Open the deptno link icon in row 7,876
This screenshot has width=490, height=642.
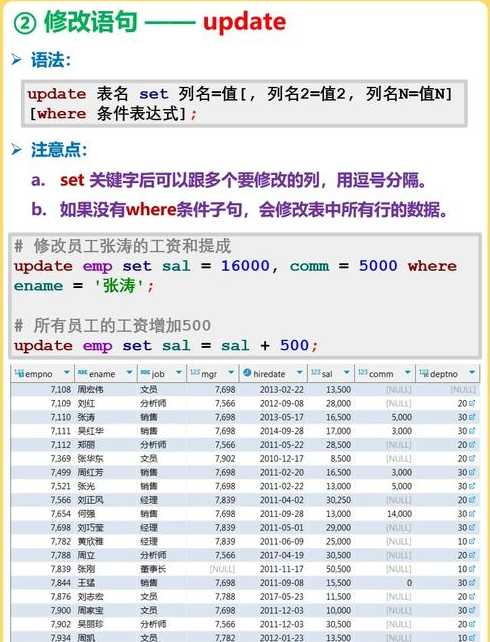point(472,597)
